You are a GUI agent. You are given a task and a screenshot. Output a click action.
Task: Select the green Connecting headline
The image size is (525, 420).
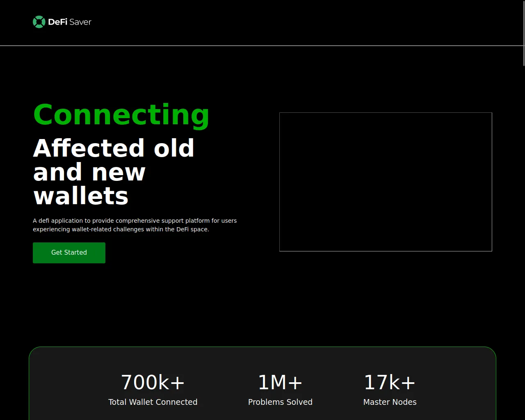click(121, 114)
